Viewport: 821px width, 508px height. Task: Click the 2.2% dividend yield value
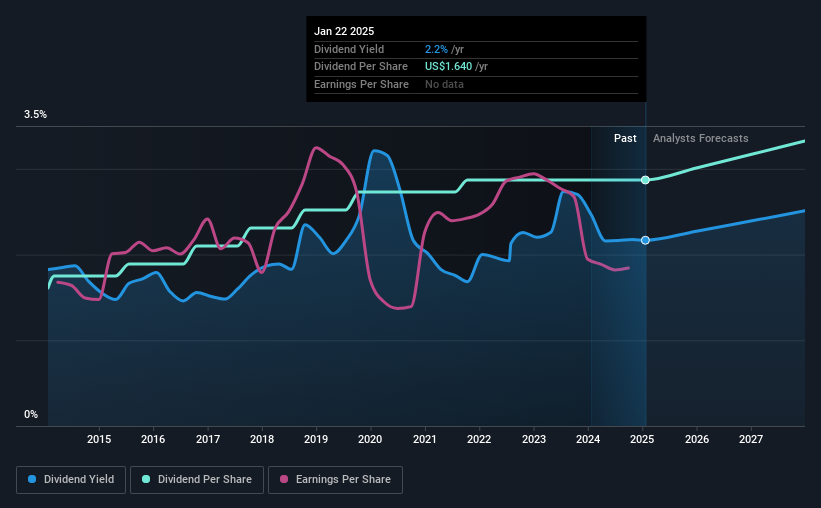click(436, 49)
